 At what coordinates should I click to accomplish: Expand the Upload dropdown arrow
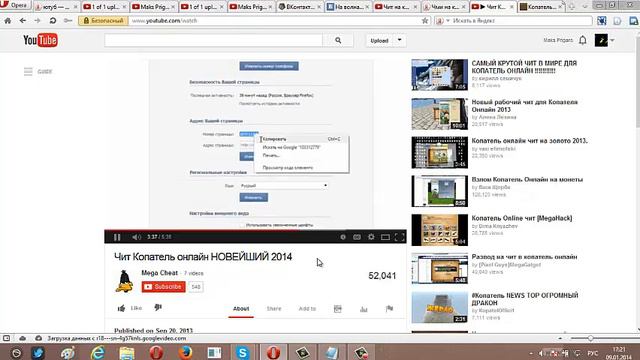[400, 40]
